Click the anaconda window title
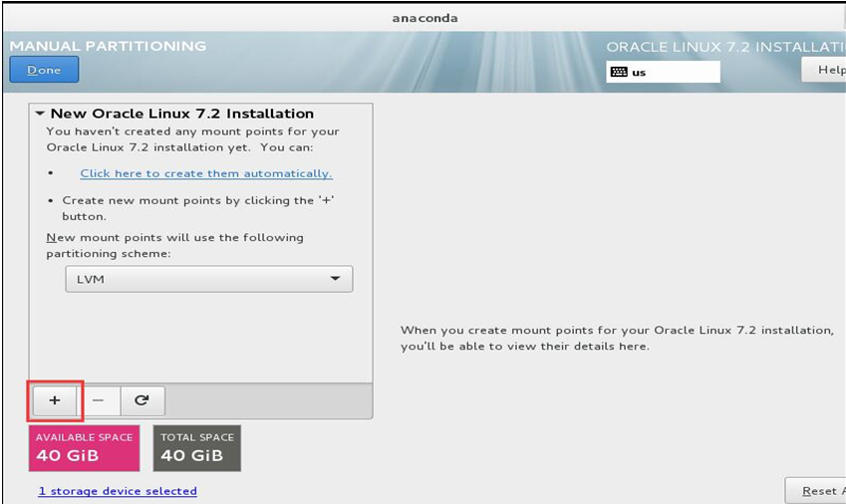Image resolution: width=846 pixels, height=504 pixels. [425, 18]
